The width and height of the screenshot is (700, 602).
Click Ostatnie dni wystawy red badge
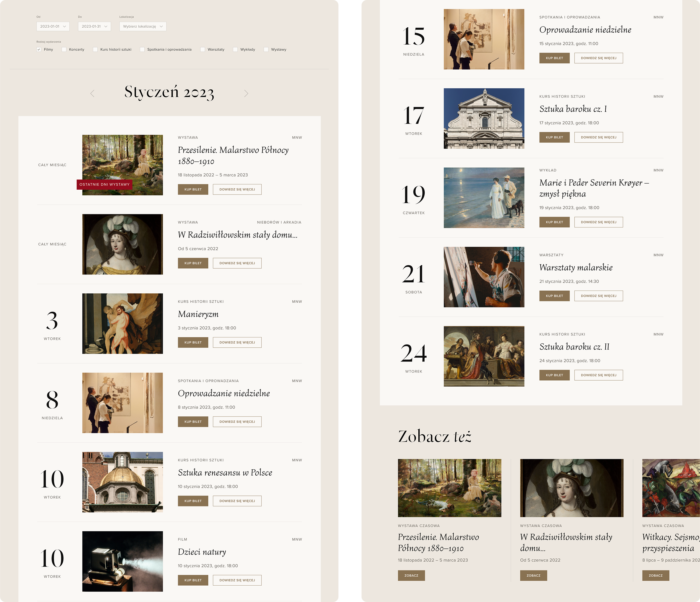(x=104, y=184)
